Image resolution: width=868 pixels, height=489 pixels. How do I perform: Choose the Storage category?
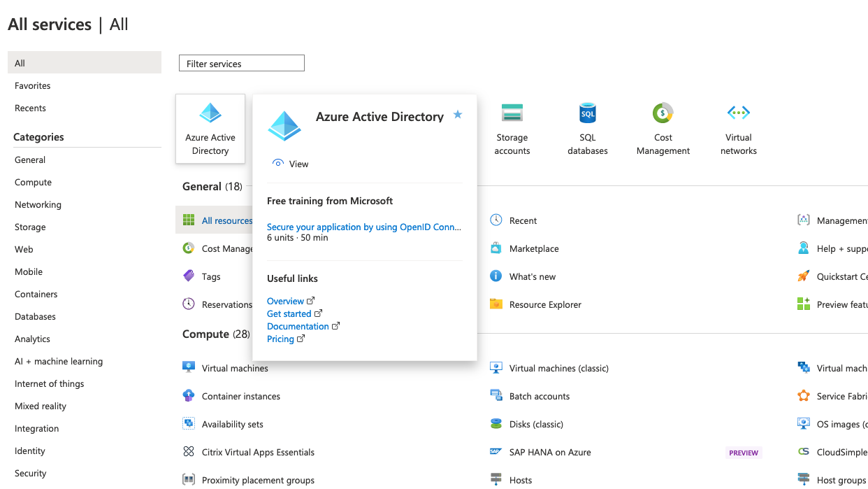click(x=30, y=227)
